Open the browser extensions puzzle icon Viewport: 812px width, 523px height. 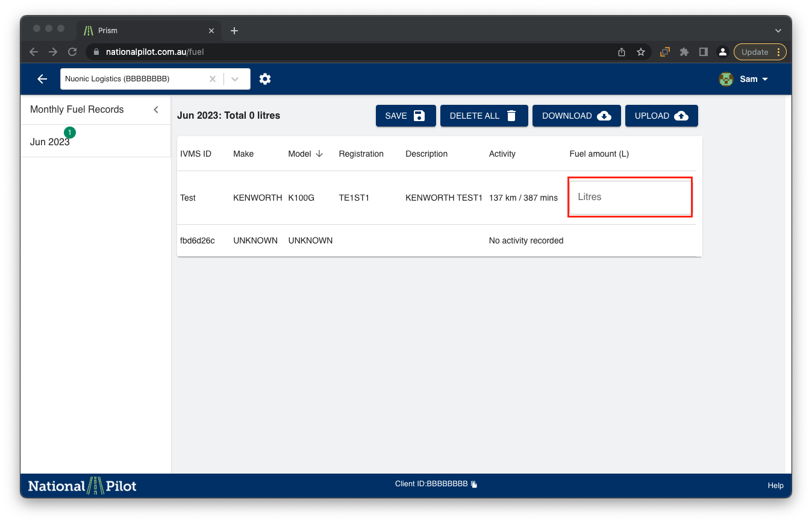coord(684,52)
